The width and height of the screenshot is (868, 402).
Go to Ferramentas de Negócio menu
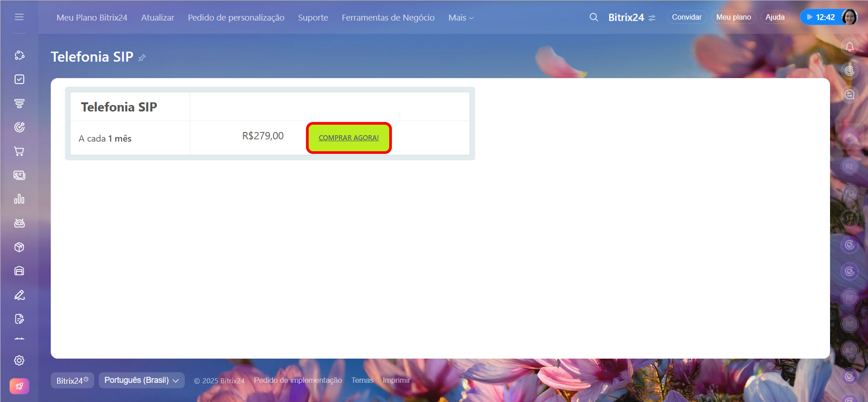point(388,18)
